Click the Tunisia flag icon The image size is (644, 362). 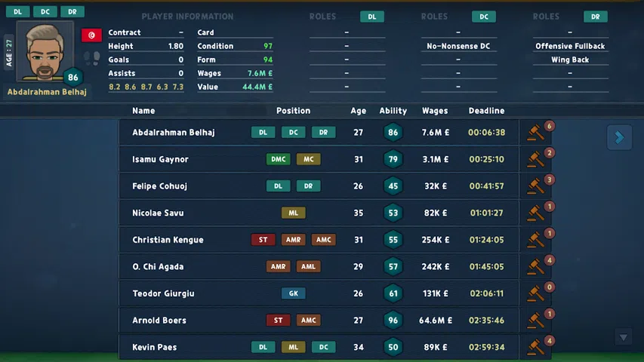(x=91, y=35)
